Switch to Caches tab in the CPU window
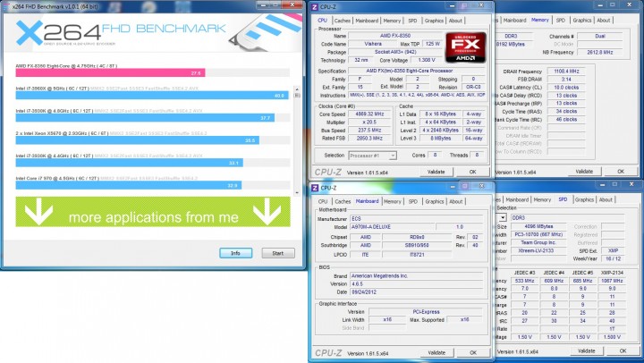 [x=342, y=21]
